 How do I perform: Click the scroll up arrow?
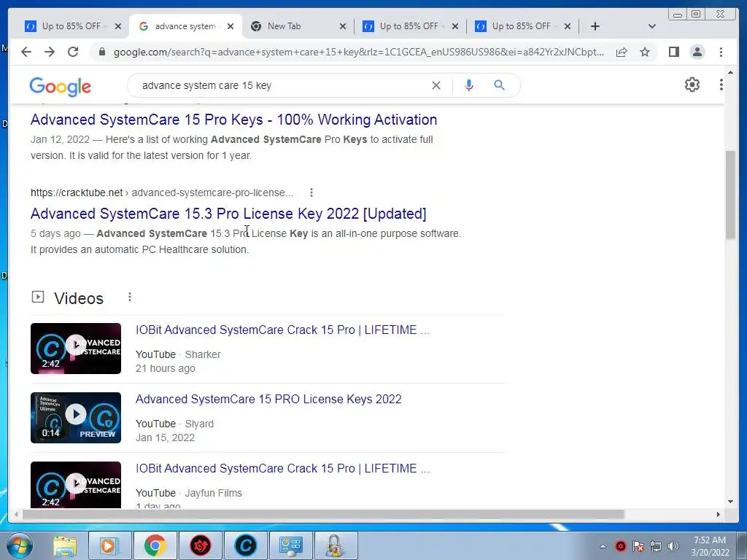coord(730,72)
